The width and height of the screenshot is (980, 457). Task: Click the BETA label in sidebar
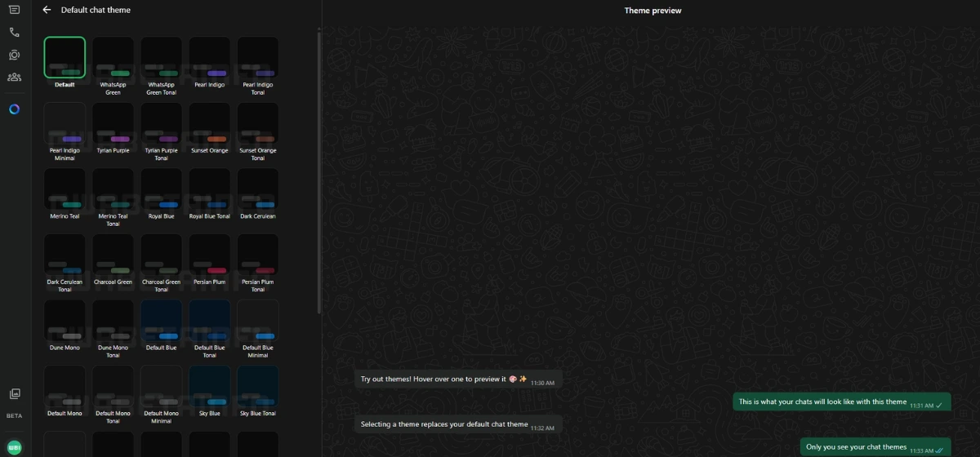pos(14,416)
